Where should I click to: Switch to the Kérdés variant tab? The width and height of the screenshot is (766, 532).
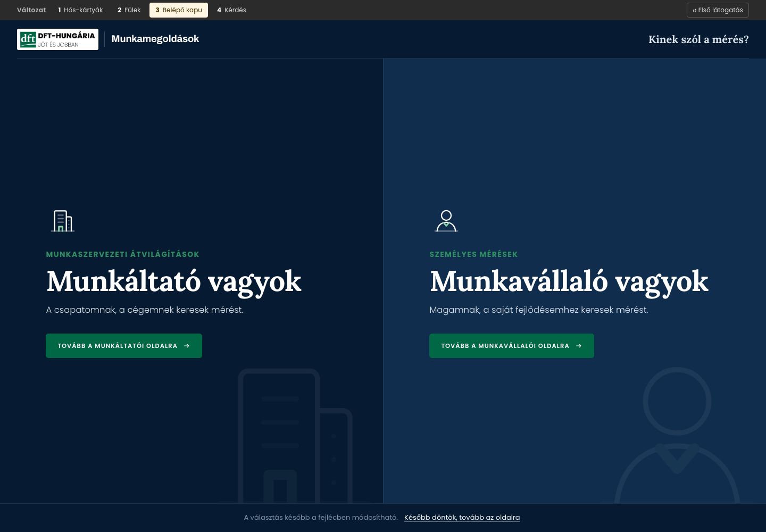[231, 10]
